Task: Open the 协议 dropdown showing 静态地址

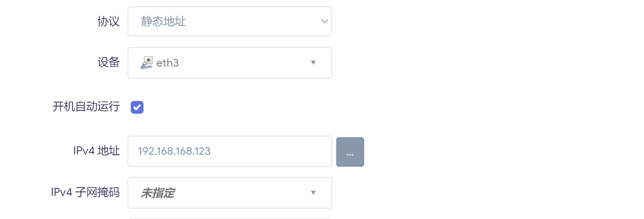Action: point(229,22)
